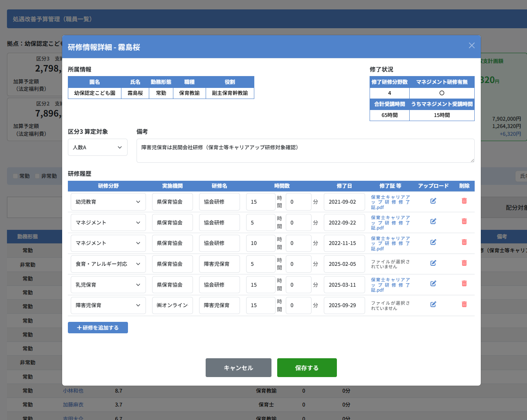
Task: Upload a certificate on the first マネジメント row
Action: (x=433, y=221)
